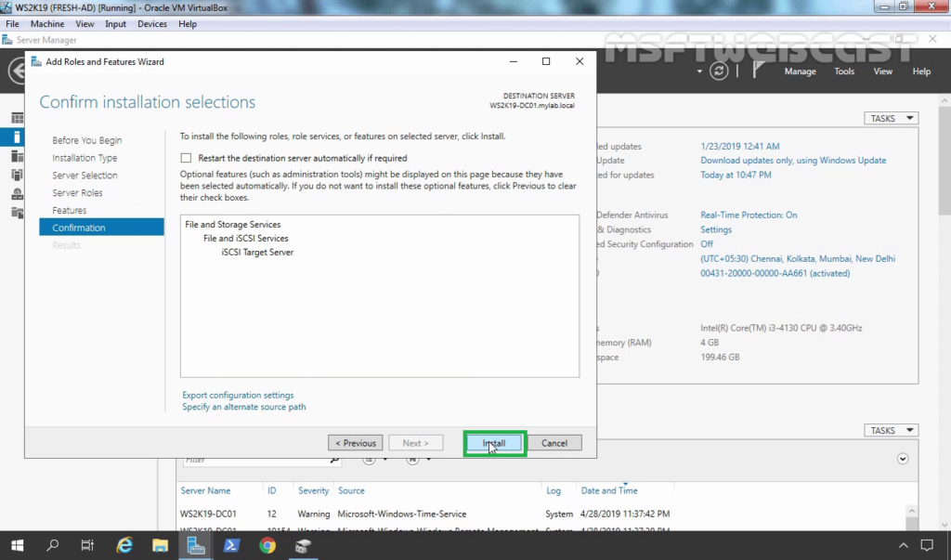
Task: Launch Internet Explorer from taskbar
Action: (x=124, y=545)
